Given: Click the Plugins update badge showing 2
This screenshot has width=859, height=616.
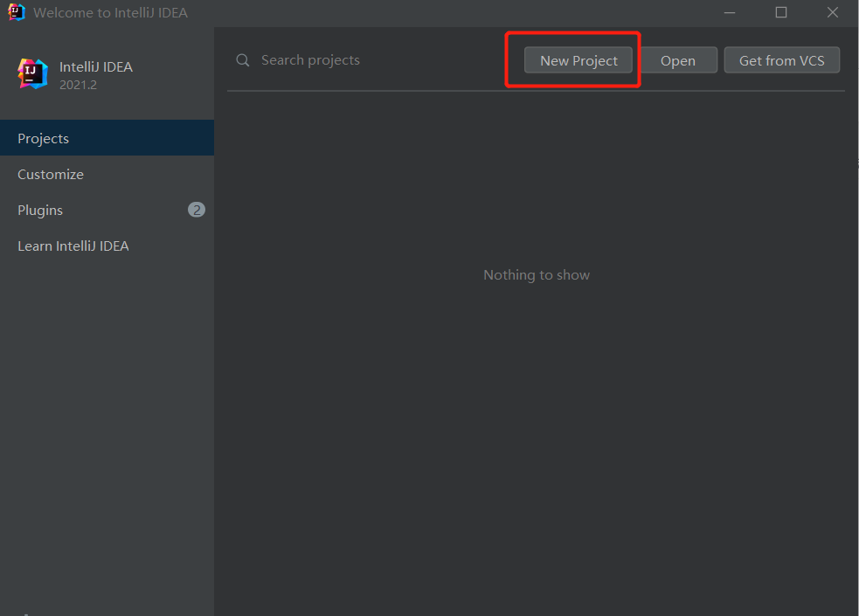Looking at the screenshot, I should tap(197, 210).
